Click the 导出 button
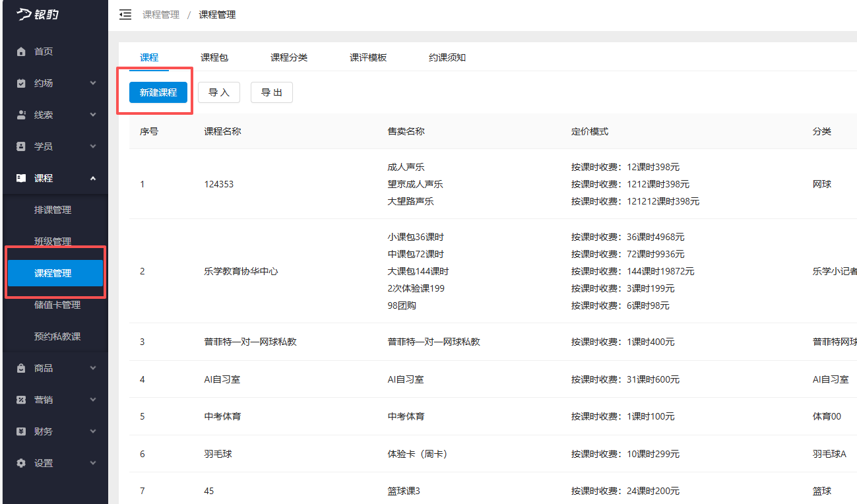 point(271,92)
